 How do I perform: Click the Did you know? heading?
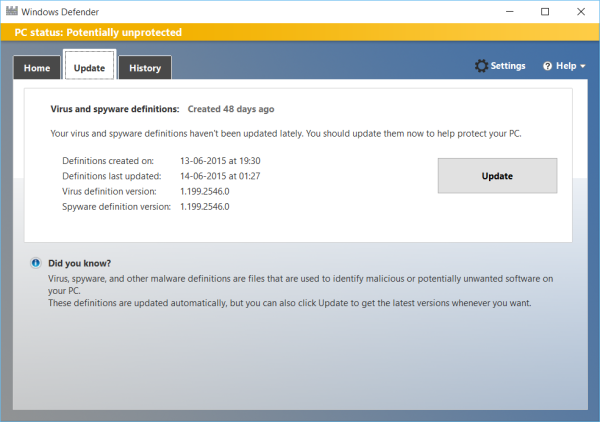point(80,263)
